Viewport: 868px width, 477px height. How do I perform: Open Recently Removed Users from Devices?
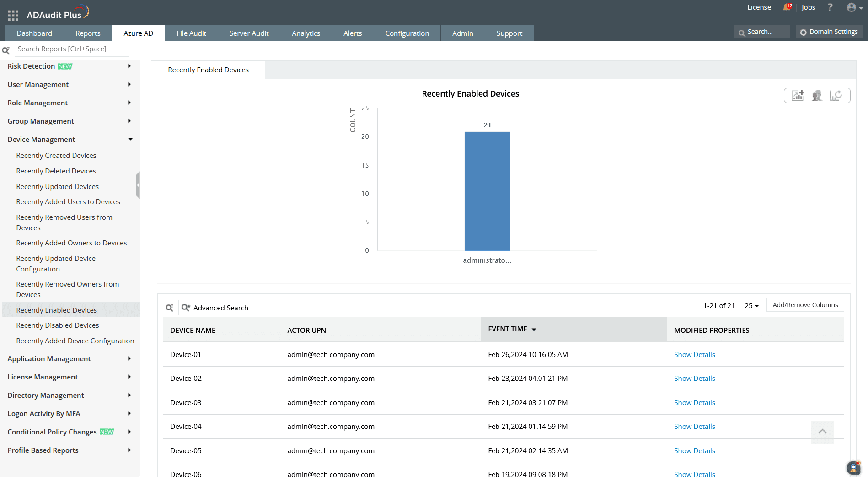(x=64, y=222)
